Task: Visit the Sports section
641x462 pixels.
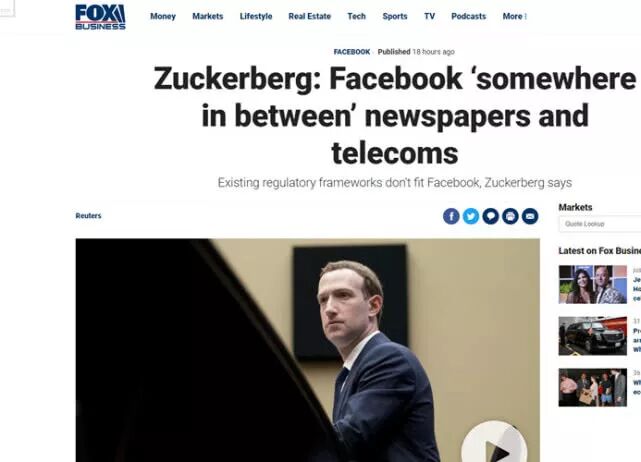Action: coord(395,16)
